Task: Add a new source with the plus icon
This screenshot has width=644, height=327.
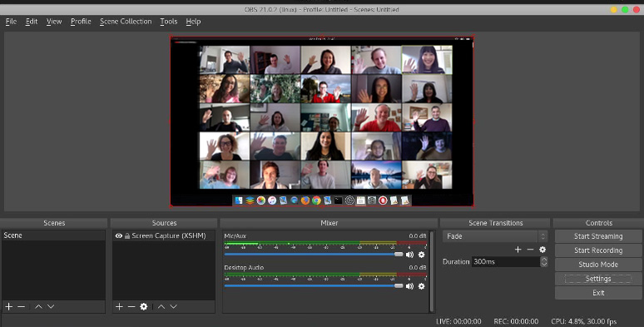Action: coord(119,306)
